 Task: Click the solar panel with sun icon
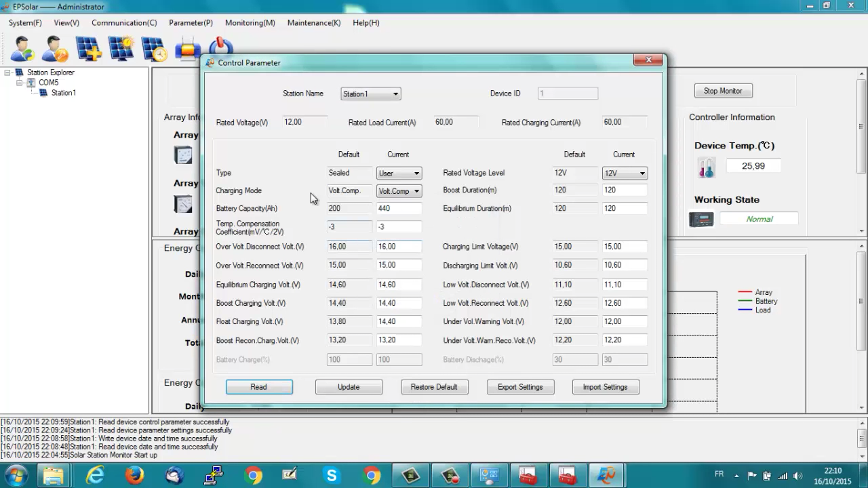(121, 49)
